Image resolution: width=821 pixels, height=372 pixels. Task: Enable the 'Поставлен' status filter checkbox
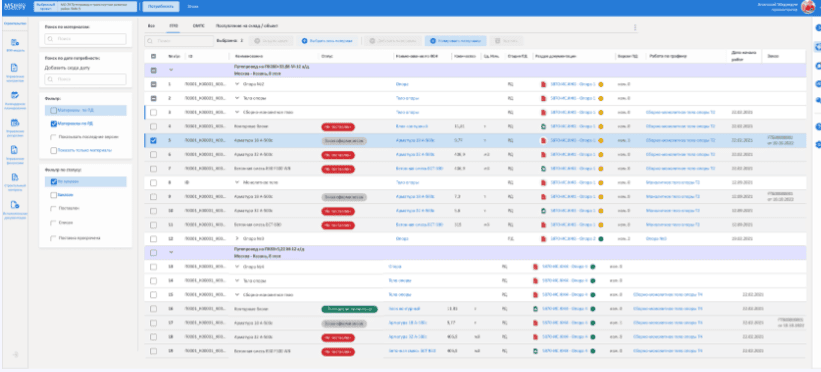coord(54,209)
